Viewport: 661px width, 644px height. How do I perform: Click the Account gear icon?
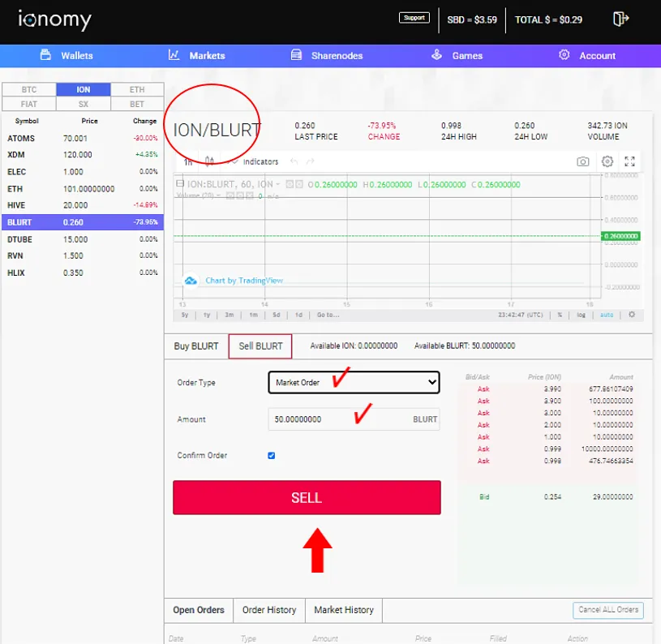pyautogui.click(x=564, y=55)
